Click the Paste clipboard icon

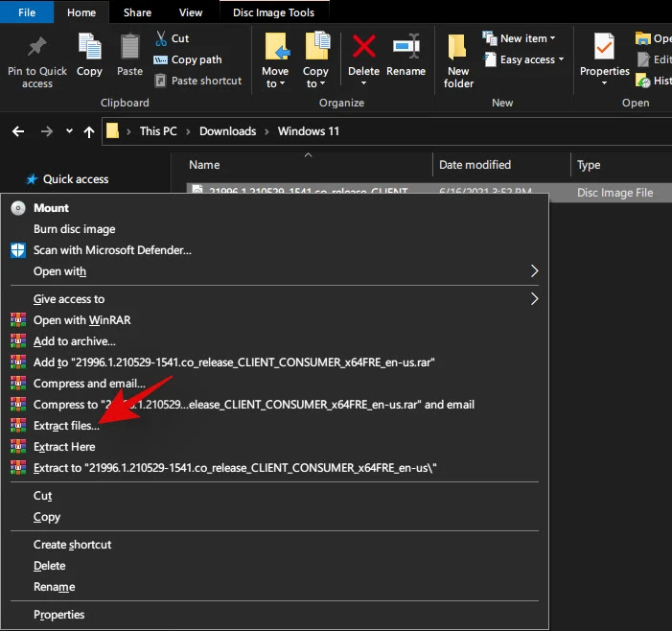[x=129, y=46]
